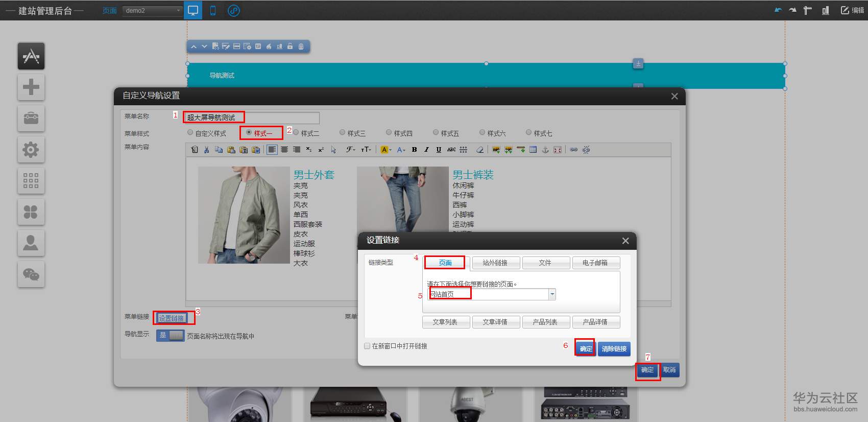Image resolution: width=868 pixels, height=422 pixels.
Task: Open the nine-square grid sidebar icon
Action: click(x=31, y=180)
